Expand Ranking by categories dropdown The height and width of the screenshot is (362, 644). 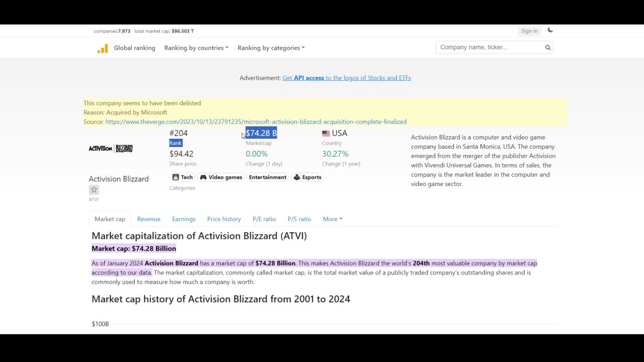pyautogui.click(x=271, y=48)
